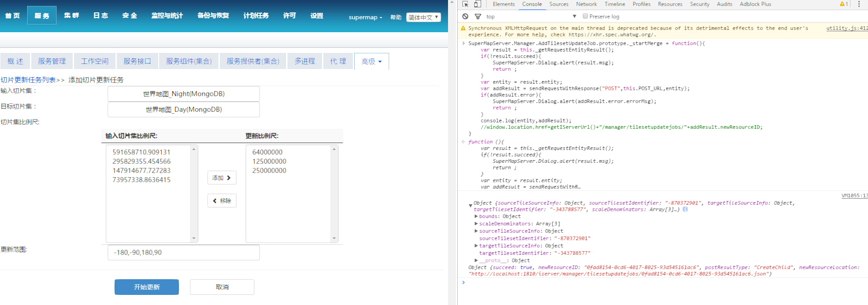This screenshot has height=305, width=868.
Task: Open 监控与统计 in the top navigation
Action: (x=167, y=16)
